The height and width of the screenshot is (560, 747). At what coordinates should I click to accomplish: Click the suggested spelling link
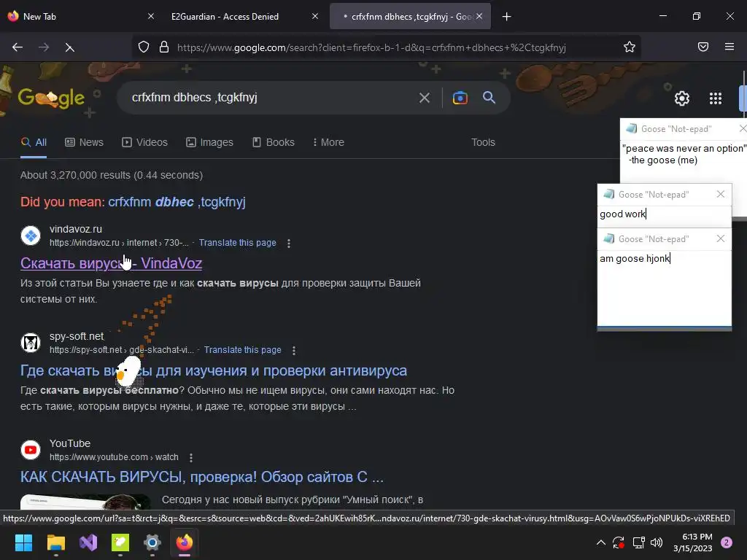point(177,202)
